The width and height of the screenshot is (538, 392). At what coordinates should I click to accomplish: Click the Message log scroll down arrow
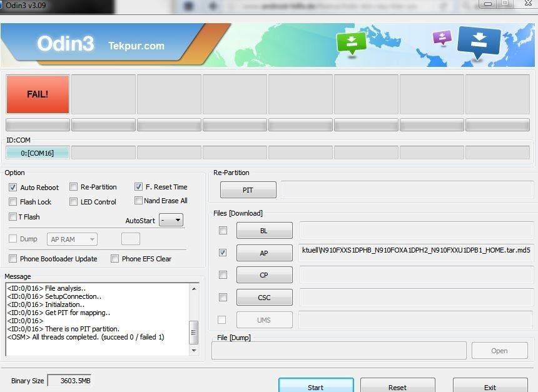pyautogui.click(x=194, y=351)
